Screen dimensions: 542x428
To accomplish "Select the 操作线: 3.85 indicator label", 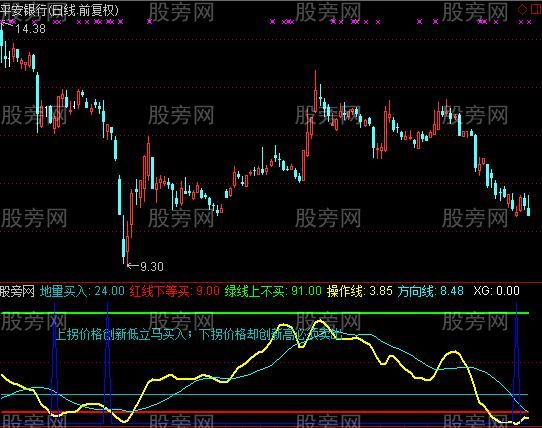I will pos(359,291).
